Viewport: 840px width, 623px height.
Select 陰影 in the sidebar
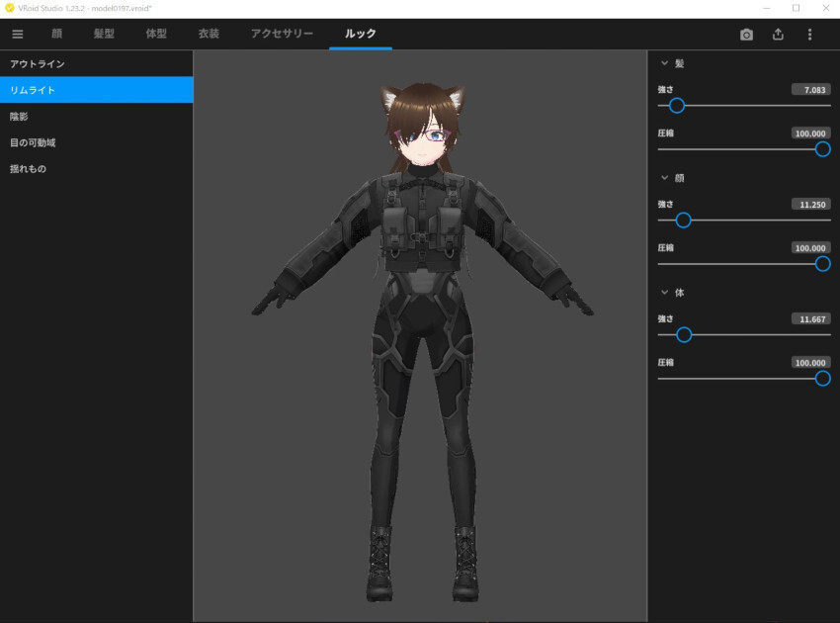20,117
